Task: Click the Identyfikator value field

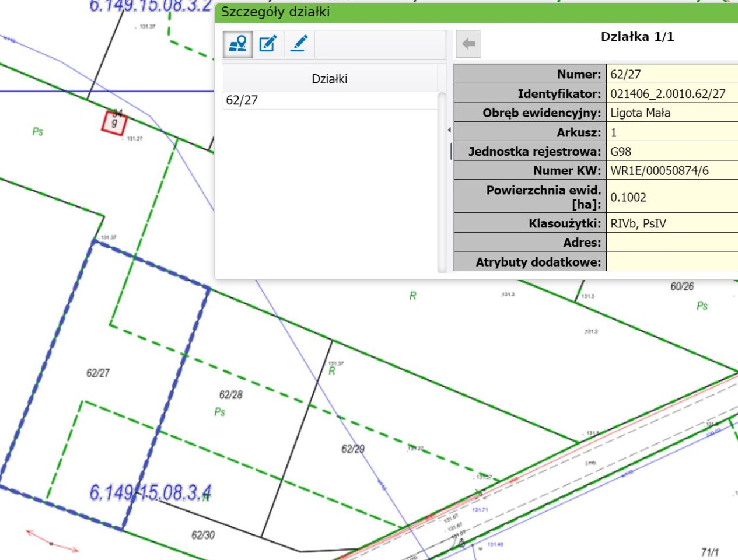Action: coord(667,93)
